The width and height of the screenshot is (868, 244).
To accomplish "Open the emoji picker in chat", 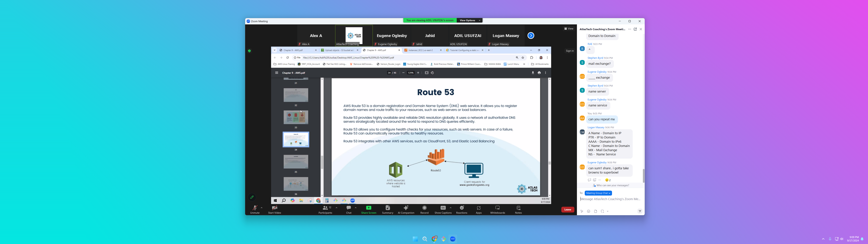I will (x=588, y=211).
